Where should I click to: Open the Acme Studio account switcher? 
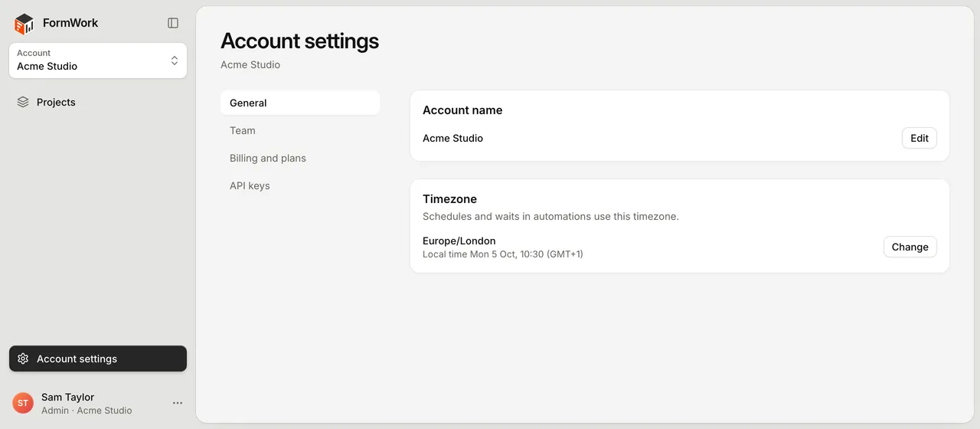pos(98,61)
